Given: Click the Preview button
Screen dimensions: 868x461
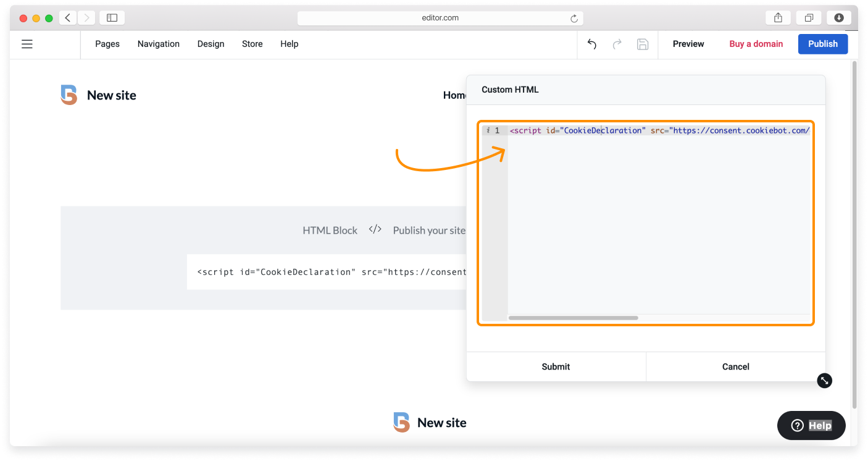Looking at the screenshot, I should click(688, 44).
